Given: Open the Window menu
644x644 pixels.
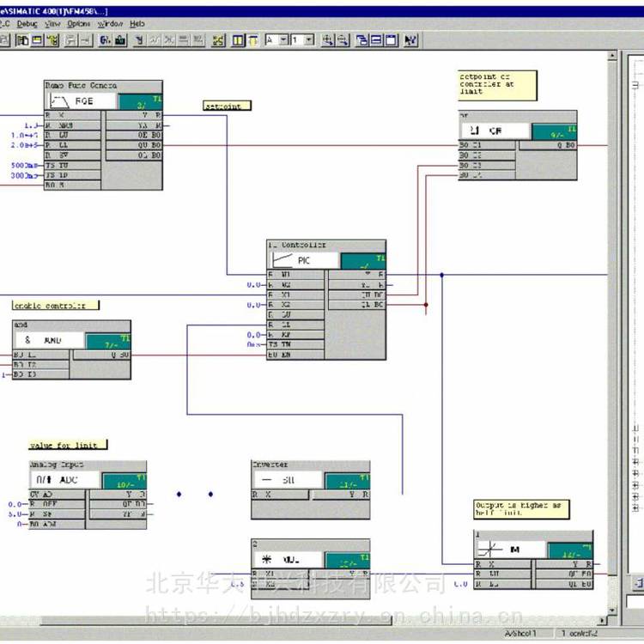Looking at the screenshot, I should [x=110, y=24].
